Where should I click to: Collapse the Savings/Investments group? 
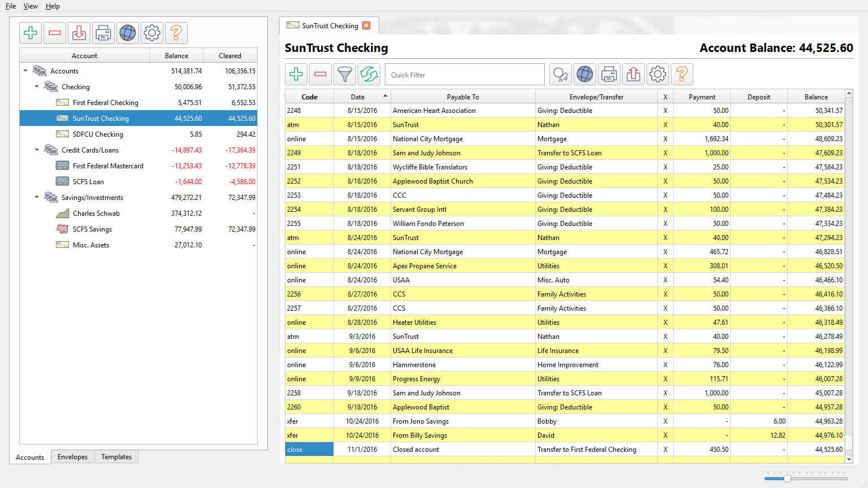click(x=37, y=197)
